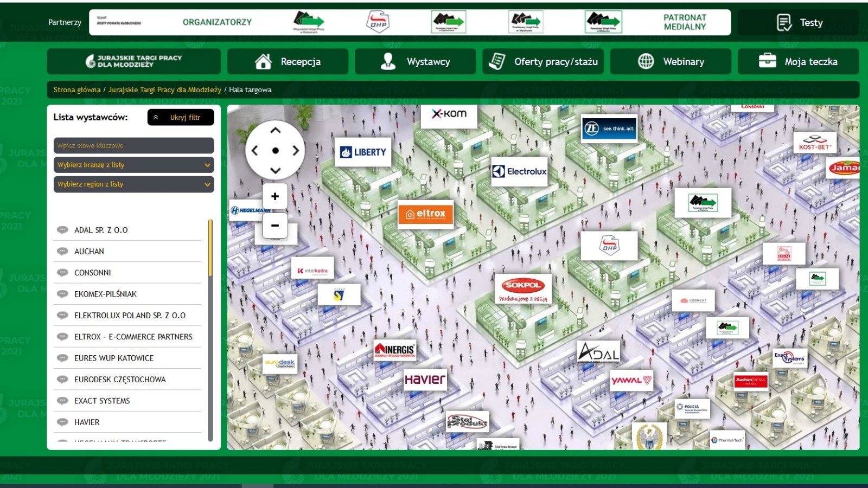Open the Auchan Retail booth on map
Image resolution: width=868 pixels, height=488 pixels.
coord(751,380)
